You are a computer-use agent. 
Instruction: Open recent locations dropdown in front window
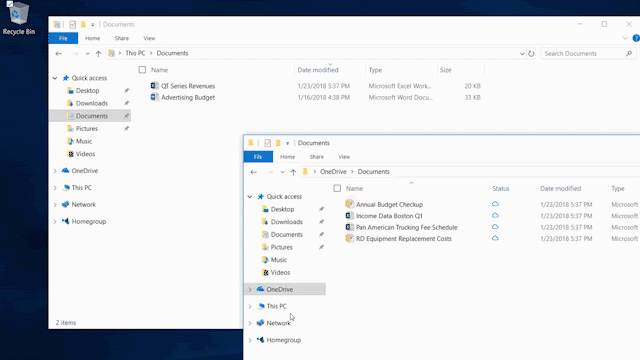(282, 172)
